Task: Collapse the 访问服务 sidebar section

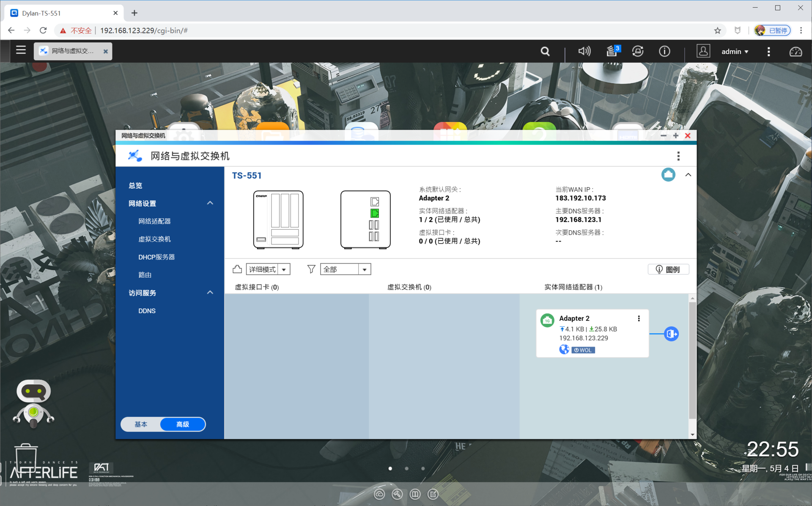Action: coord(210,292)
